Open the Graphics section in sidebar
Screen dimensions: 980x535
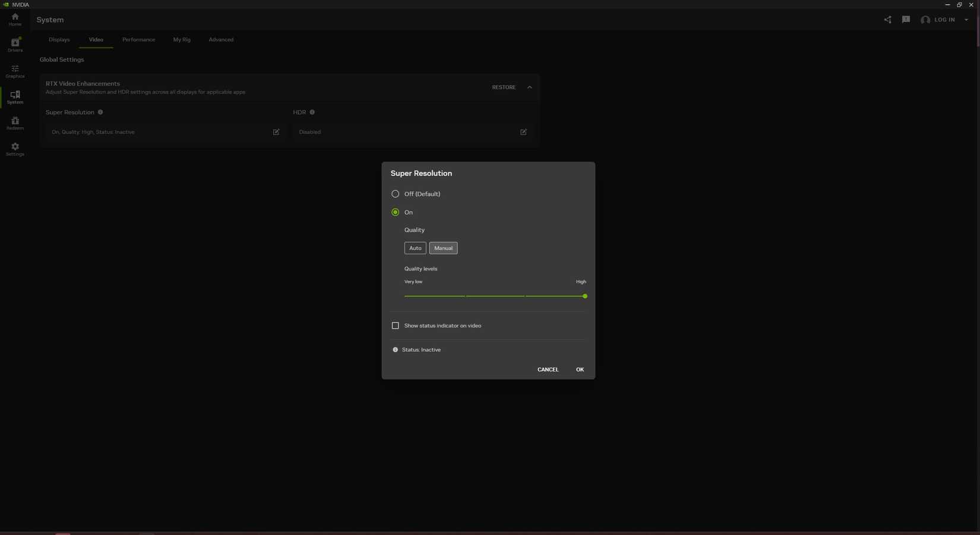[15, 71]
